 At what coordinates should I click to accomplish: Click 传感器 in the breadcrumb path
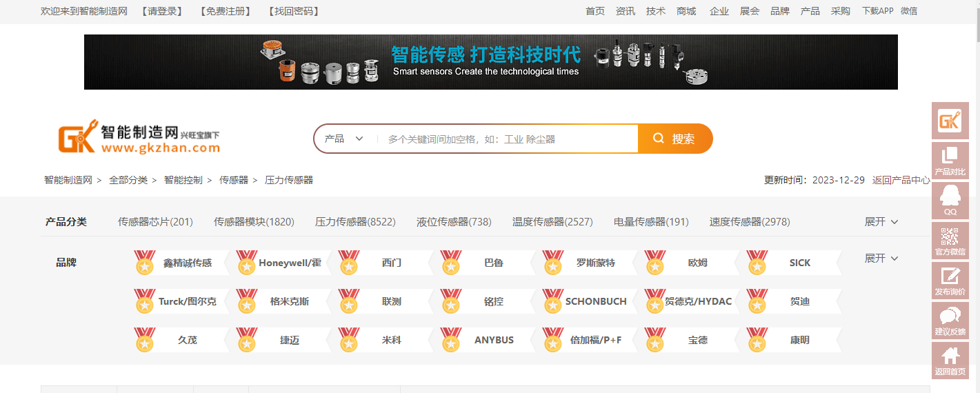pos(234,180)
